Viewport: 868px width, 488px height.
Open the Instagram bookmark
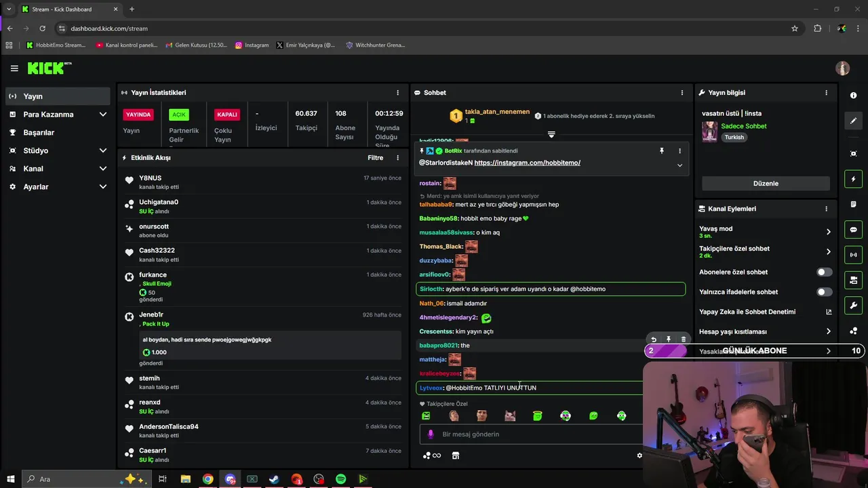pyautogui.click(x=252, y=45)
